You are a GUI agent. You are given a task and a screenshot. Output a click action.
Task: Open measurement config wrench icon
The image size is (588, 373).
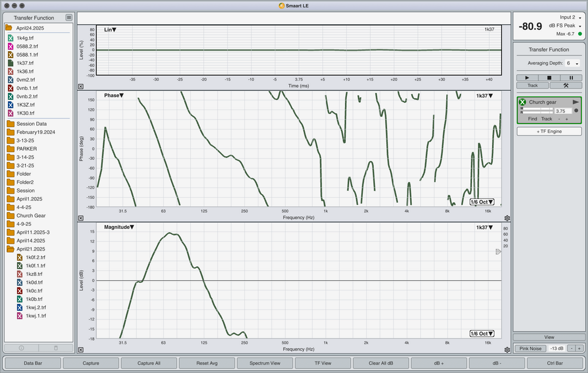pos(566,86)
